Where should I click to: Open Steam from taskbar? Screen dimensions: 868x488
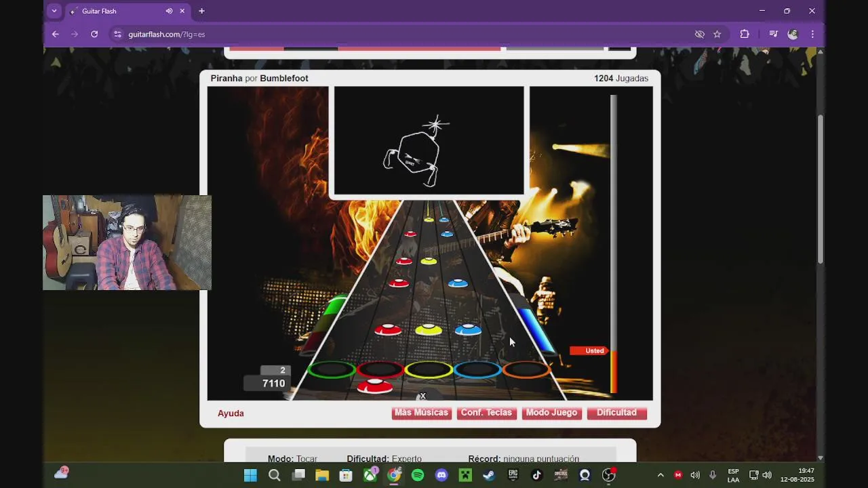pos(489,475)
